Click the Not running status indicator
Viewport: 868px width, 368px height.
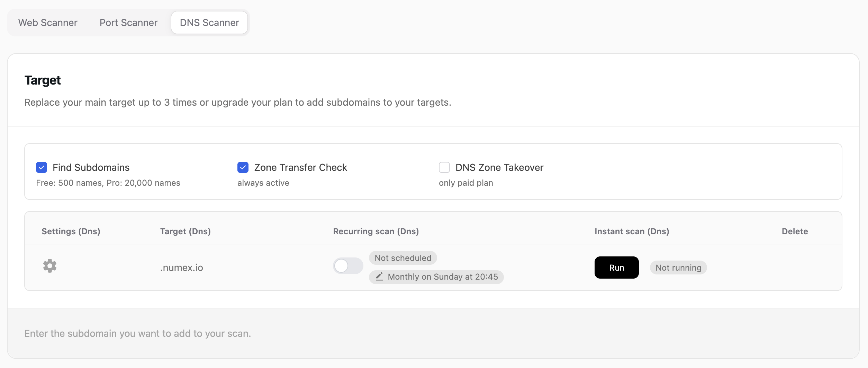[x=678, y=268]
